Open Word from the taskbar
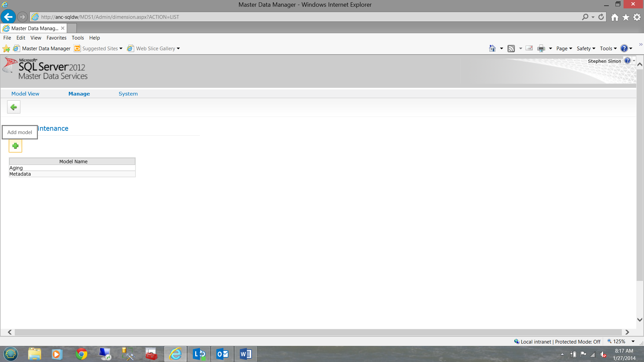The height and width of the screenshot is (362, 644). [246, 354]
